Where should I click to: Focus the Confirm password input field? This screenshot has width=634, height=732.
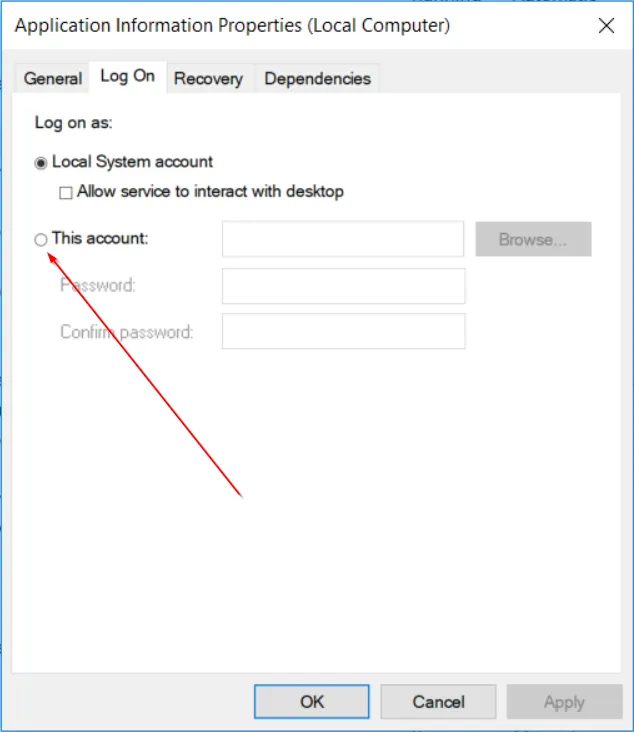[344, 331]
